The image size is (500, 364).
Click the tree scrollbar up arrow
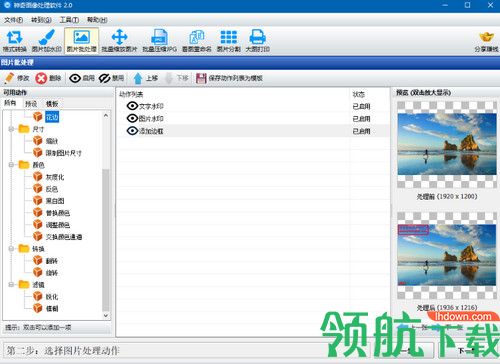(x=106, y=115)
